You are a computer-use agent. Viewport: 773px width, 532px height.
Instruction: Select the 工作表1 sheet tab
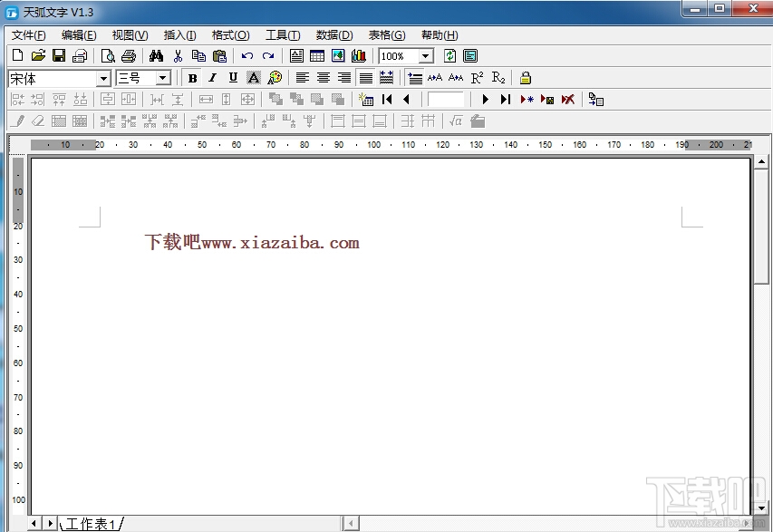[x=91, y=524]
